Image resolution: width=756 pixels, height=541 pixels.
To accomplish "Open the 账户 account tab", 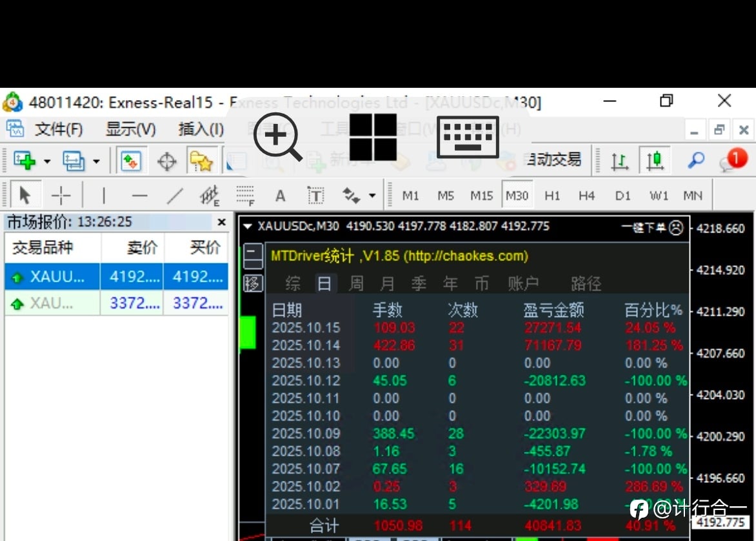I will click(x=523, y=283).
